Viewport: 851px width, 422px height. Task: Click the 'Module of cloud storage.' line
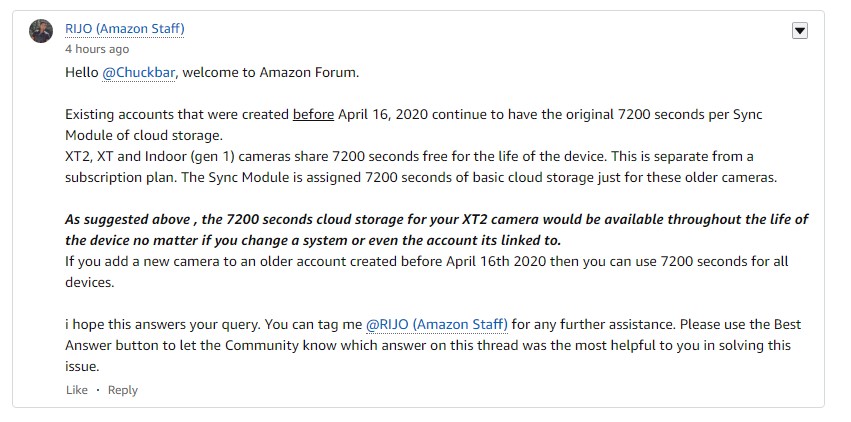tap(144, 136)
